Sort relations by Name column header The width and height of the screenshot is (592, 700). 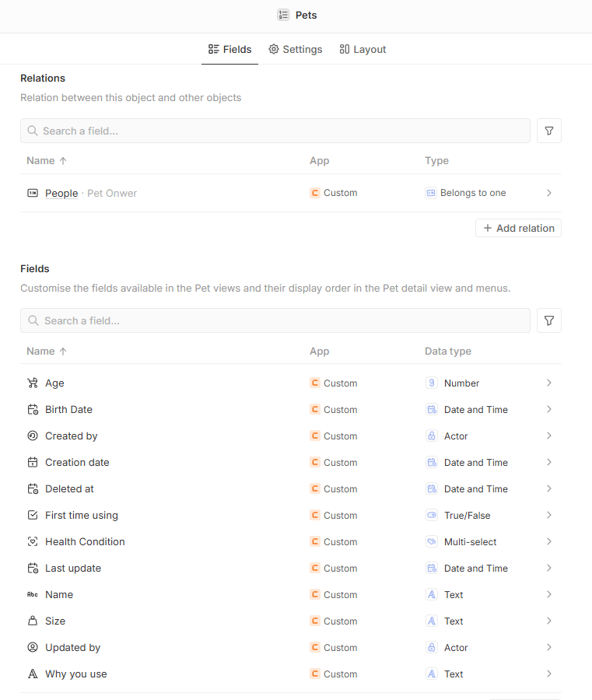47,161
